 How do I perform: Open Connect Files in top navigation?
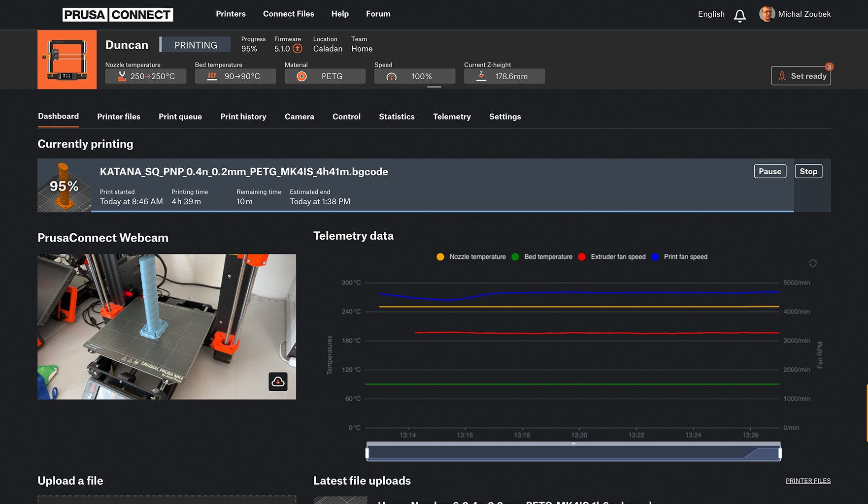288,14
